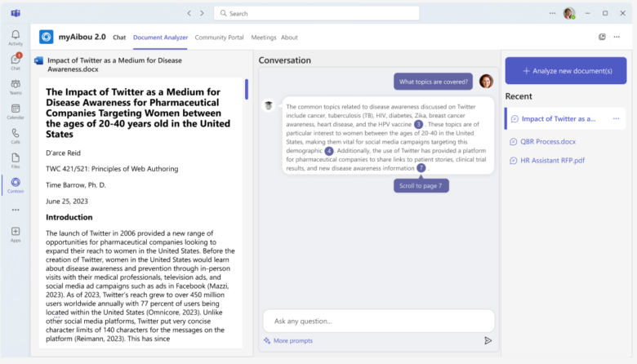This screenshot has width=637, height=364.
Task: Focus the Ask any question input
Action: (x=379, y=321)
